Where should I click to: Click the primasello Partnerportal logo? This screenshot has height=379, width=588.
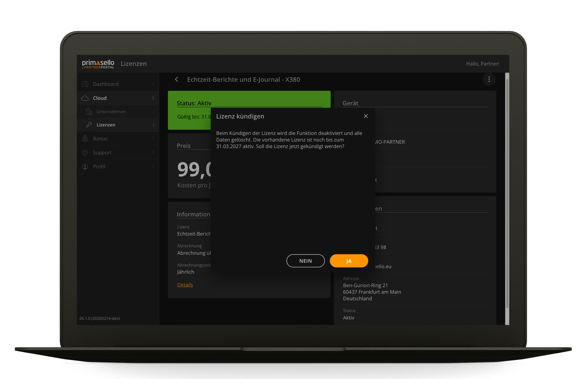click(98, 64)
